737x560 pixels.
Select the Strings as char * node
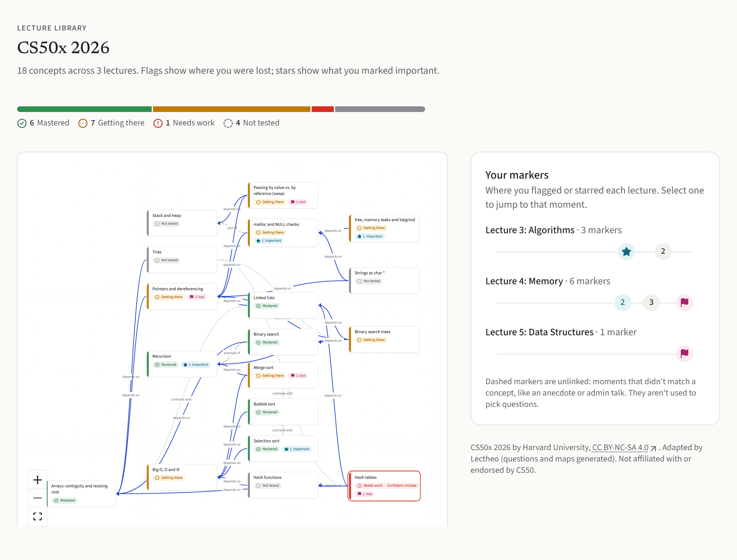pyautogui.click(x=384, y=280)
